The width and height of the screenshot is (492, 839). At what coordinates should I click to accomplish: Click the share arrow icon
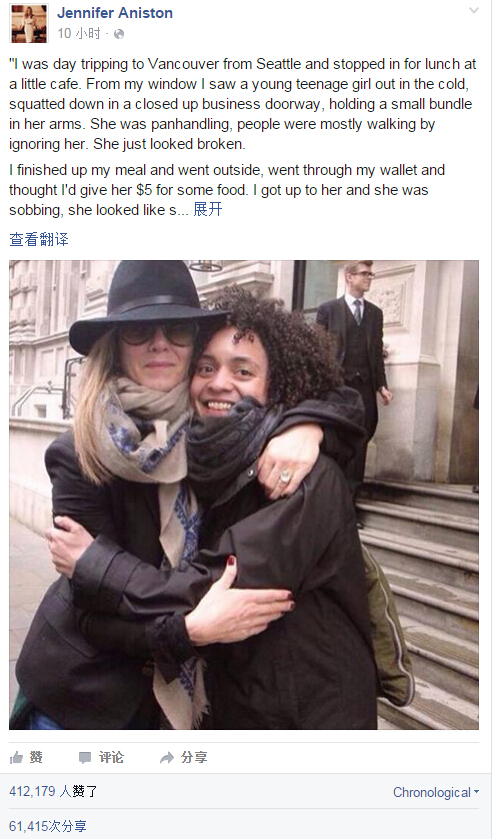click(167, 757)
